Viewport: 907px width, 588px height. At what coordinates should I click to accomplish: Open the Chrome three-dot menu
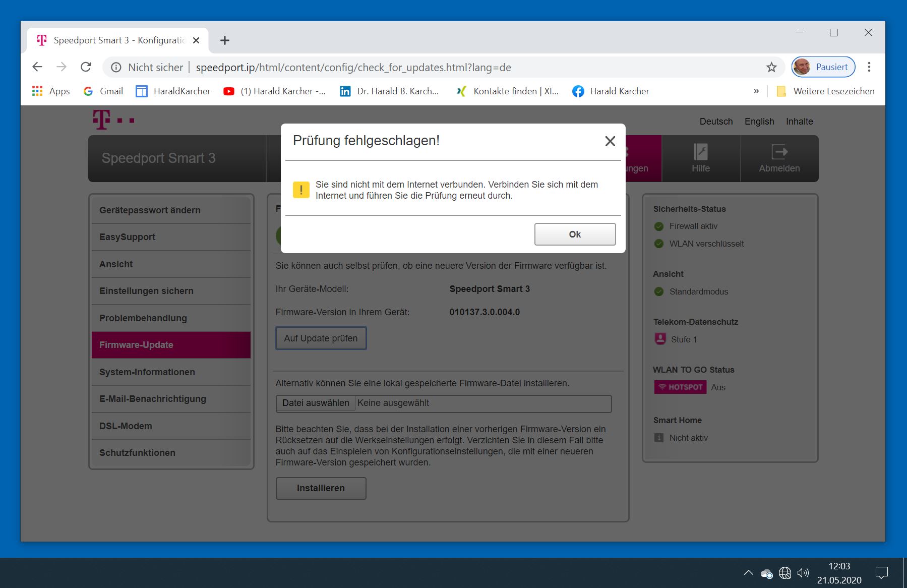click(x=869, y=67)
